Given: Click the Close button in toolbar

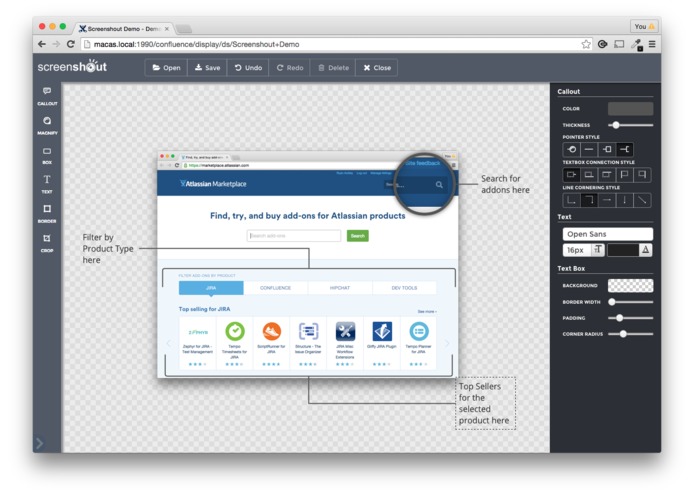Looking at the screenshot, I should point(377,68).
